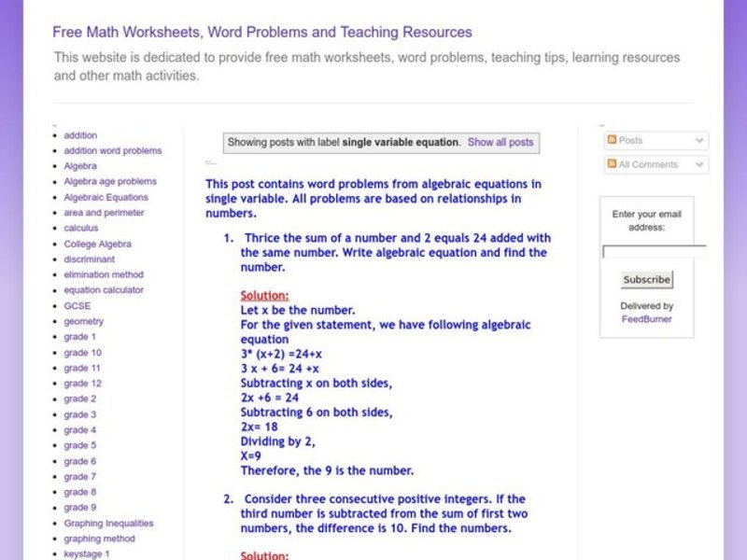
Task: Open the 'Show all posts' link
Action: (x=501, y=142)
